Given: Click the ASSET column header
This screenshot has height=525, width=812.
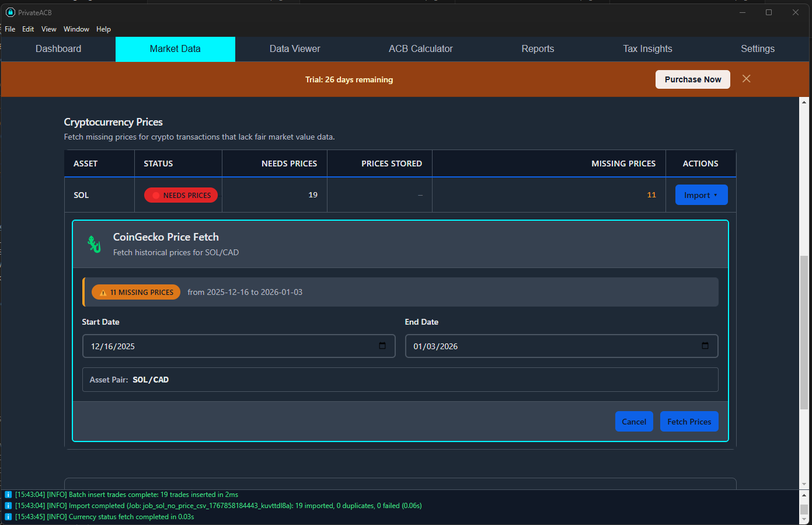Looking at the screenshot, I should (x=99, y=164).
